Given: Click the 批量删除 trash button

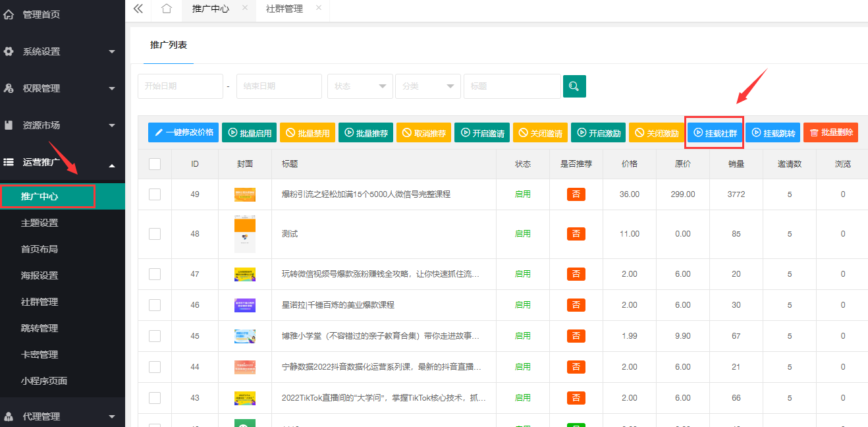Looking at the screenshot, I should pyautogui.click(x=830, y=132).
